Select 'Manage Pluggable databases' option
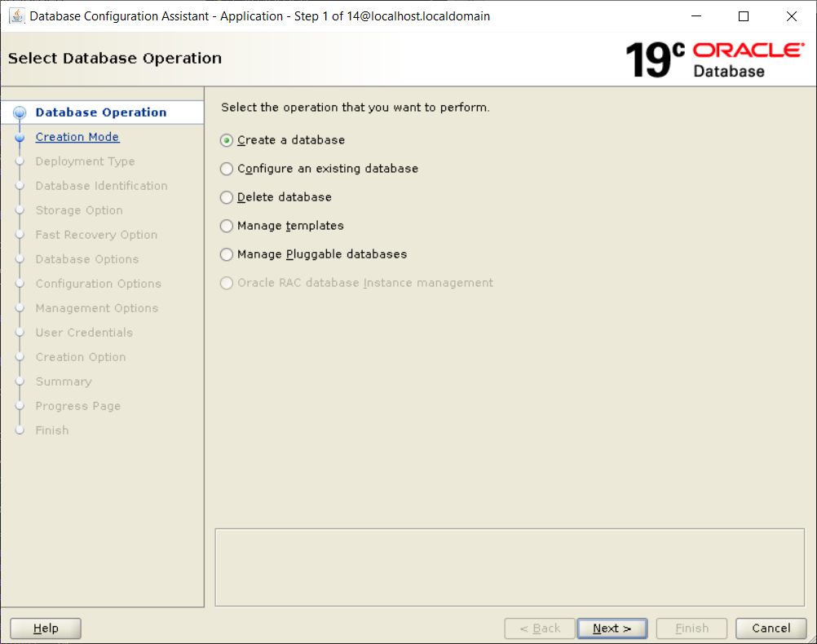This screenshot has width=817, height=644. (x=227, y=254)
